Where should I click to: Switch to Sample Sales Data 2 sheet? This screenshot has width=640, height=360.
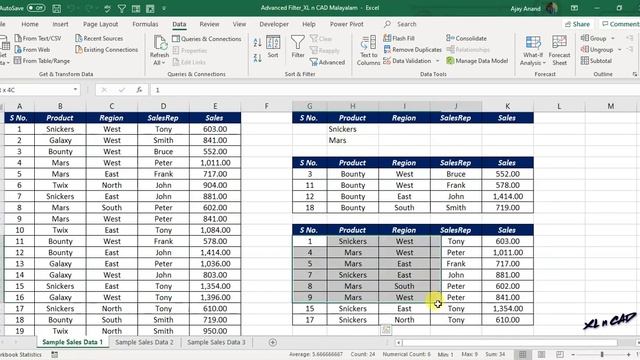click(x=144, y=342)
